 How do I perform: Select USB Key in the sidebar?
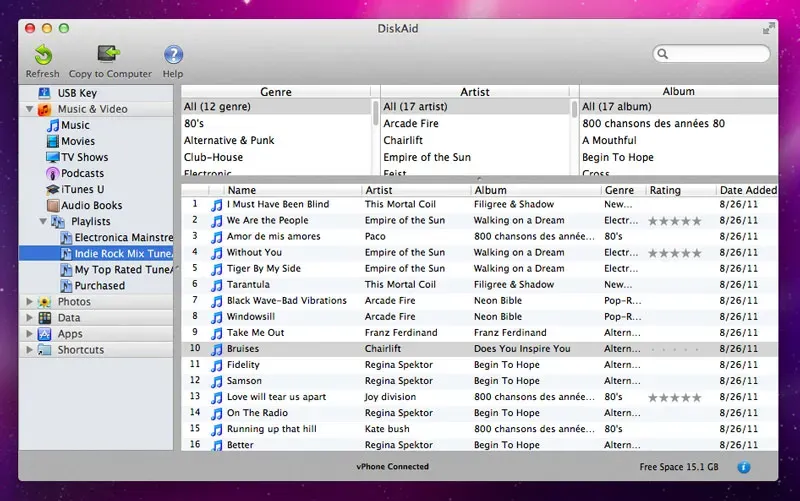[76, 93]
